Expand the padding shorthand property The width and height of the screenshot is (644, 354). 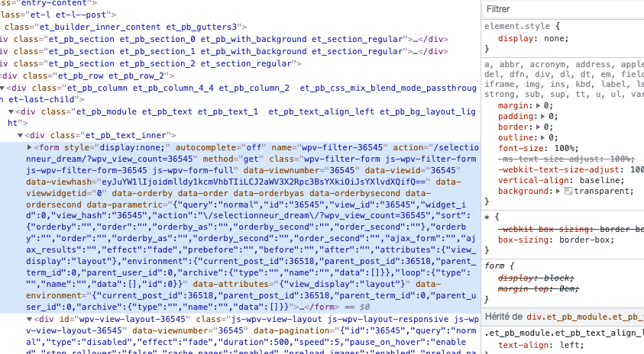pos(542,116)
